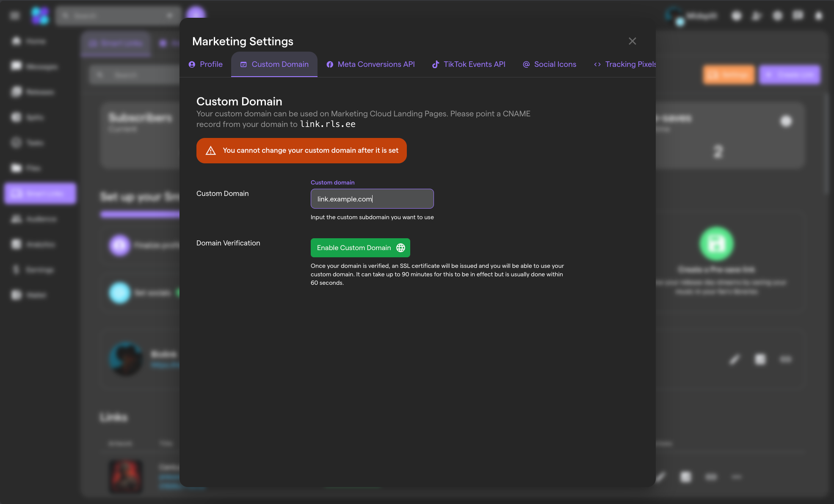Click the blurred orange button behind the dialog
834x504 pixels.
(729, 75)
